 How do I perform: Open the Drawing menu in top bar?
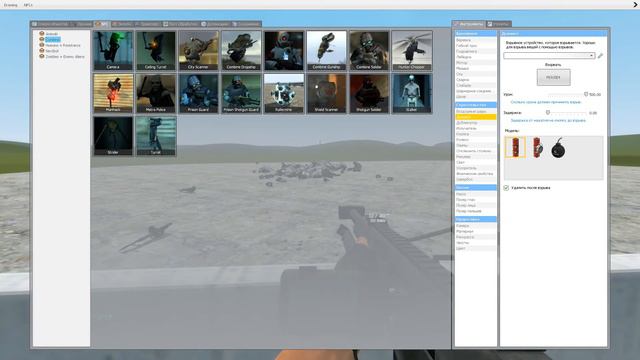coord(11,5)
